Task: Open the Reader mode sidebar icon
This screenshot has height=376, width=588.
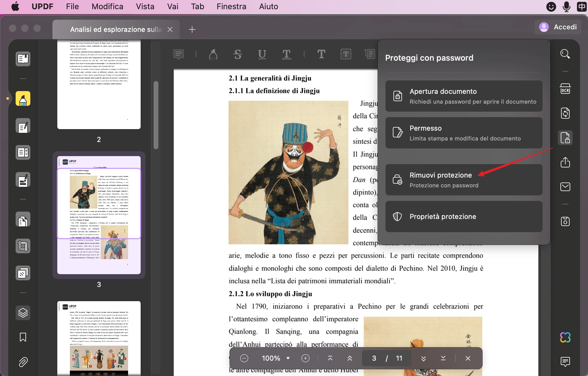Action: tap(23, 59)
